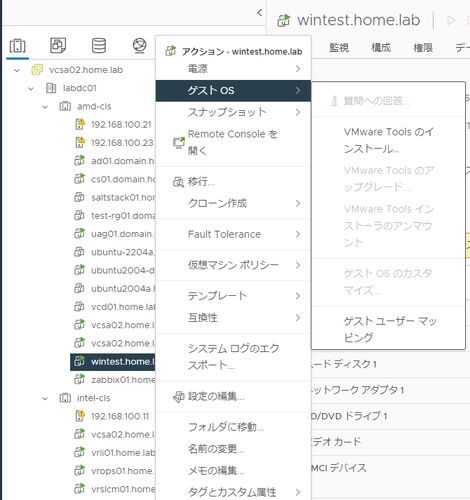This screenshot has width=470, height=500.
Task: Click the VM icon beside test-rg01
Action: pos(79,216)
